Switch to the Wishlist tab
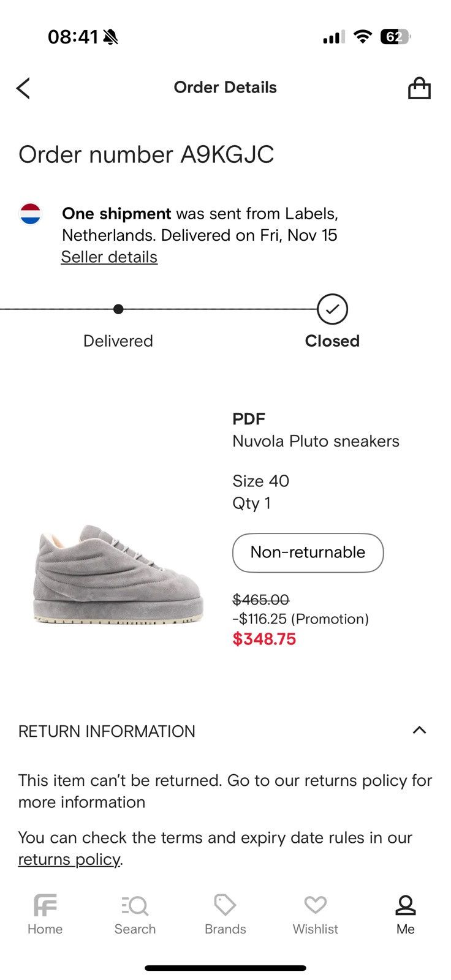 point(315,913)
